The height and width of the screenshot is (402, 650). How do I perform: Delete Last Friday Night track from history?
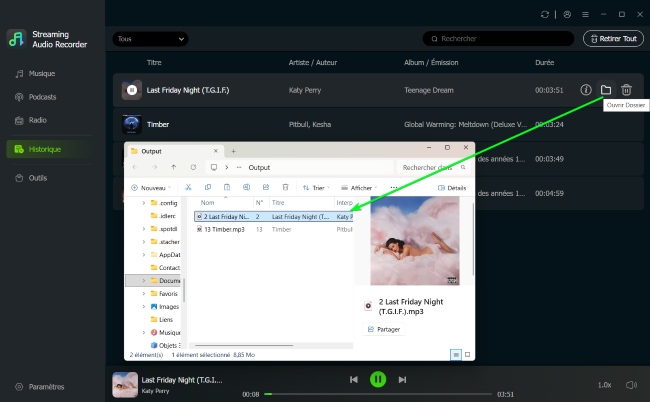[626, 90]
